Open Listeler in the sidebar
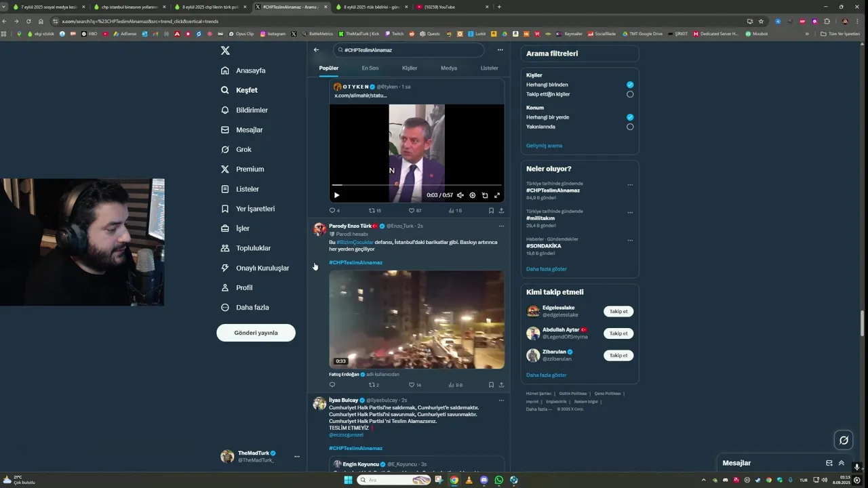The image size is (868, 488). (x=240, y=189)
